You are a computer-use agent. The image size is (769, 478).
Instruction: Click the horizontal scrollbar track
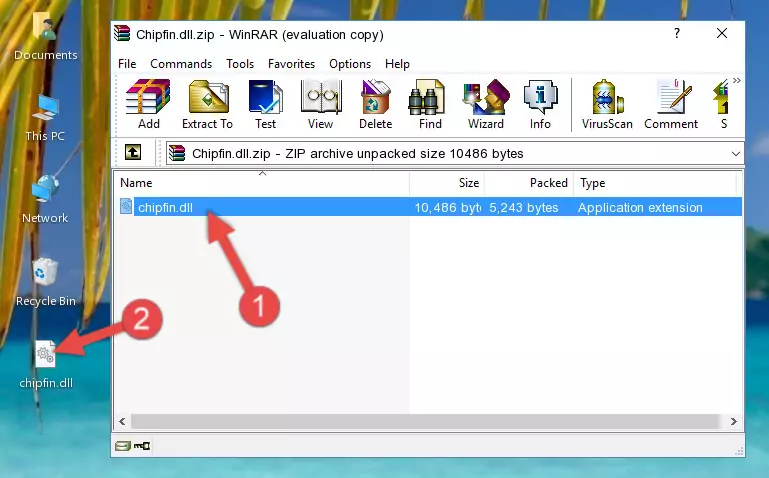[x=425, y=421]
